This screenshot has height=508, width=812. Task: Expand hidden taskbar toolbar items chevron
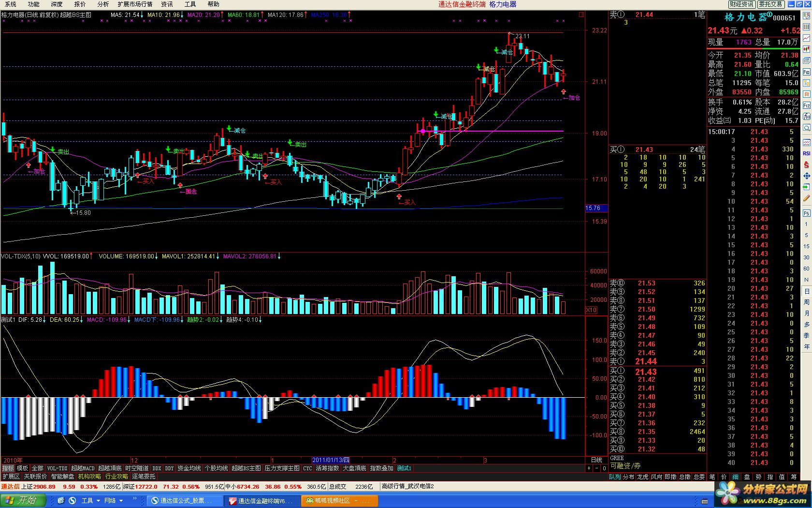[x=135, y=498]
